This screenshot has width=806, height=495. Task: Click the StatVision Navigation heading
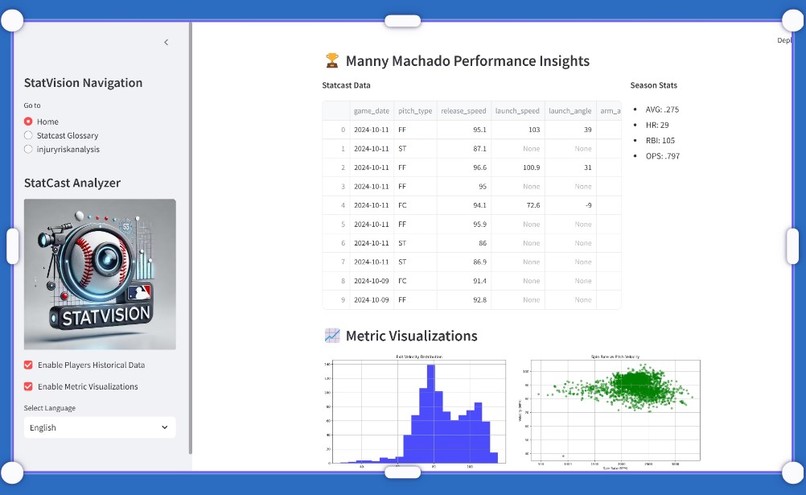(x=83, y=83)
